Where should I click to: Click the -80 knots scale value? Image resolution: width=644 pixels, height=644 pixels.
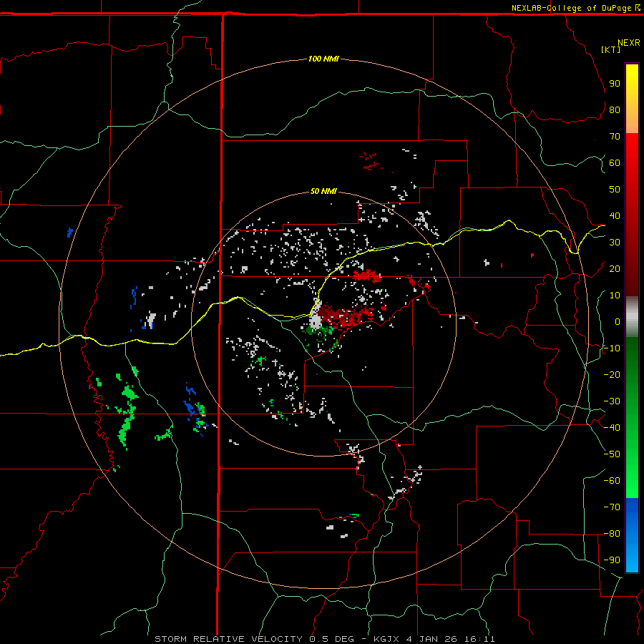(x=612, y=534)
